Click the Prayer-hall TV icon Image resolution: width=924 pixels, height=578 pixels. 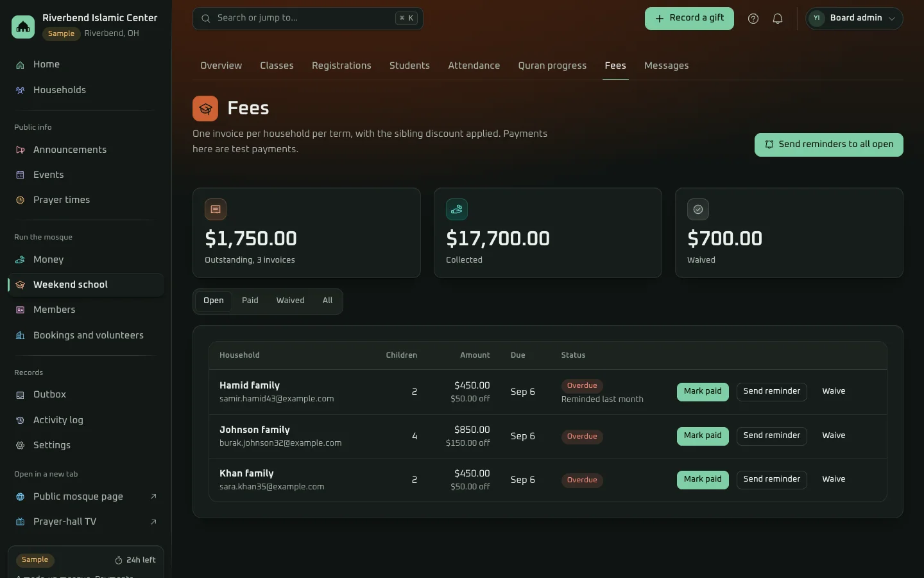(x=21, y=522)
